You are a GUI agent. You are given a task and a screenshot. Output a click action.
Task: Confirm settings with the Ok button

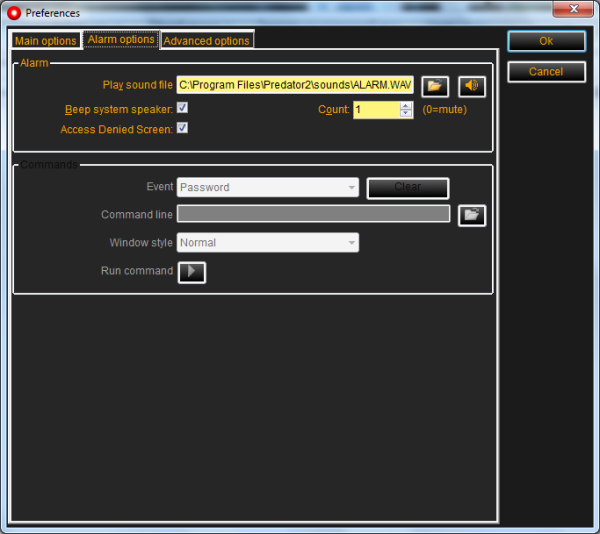click(x=545, y=41)
